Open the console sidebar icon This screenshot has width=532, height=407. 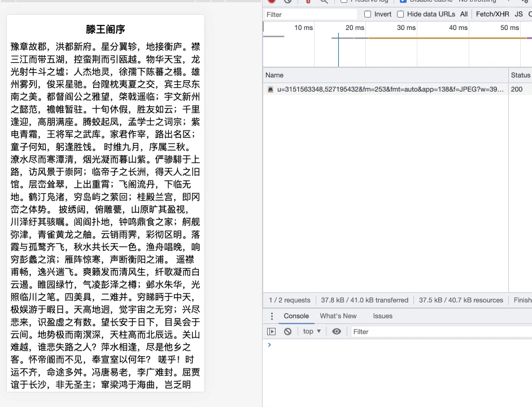tap(272, 331)
